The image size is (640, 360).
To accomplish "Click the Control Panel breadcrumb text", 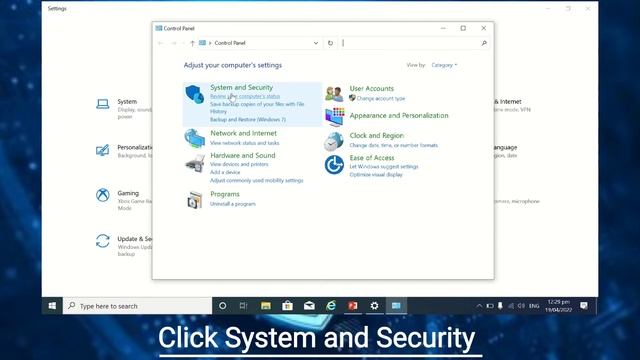I will click(230, 43).
